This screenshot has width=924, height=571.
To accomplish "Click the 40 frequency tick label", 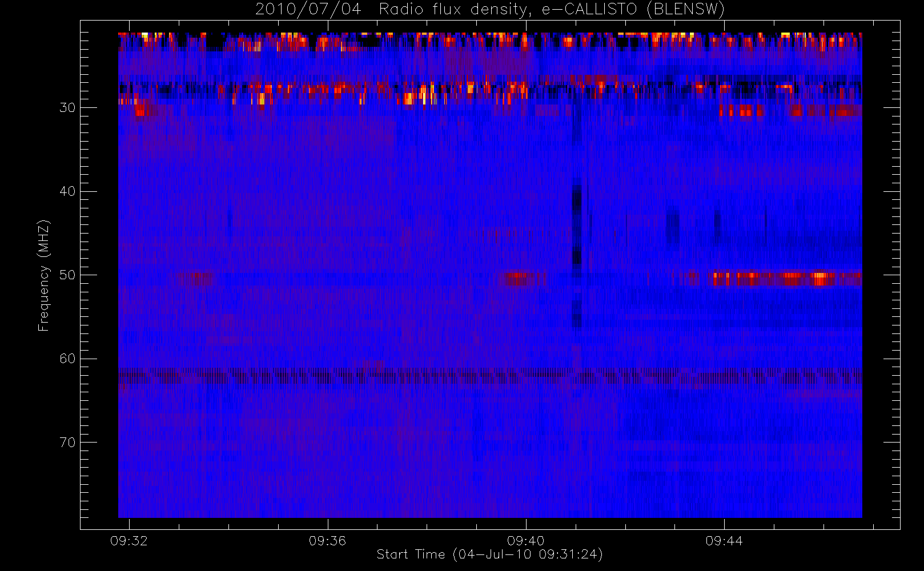I will pos(67,191).
